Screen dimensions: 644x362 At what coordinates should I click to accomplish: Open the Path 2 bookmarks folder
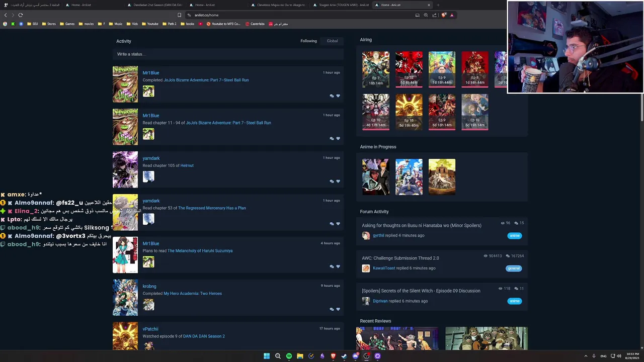(169, 24)
